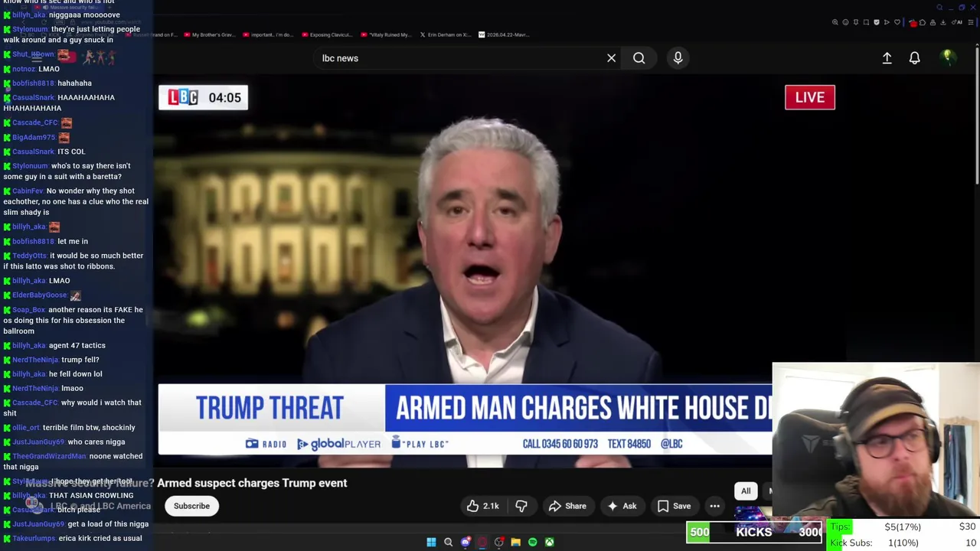Open YouTube notifications bell
This screenshot has width=980, height=551.
914,58
